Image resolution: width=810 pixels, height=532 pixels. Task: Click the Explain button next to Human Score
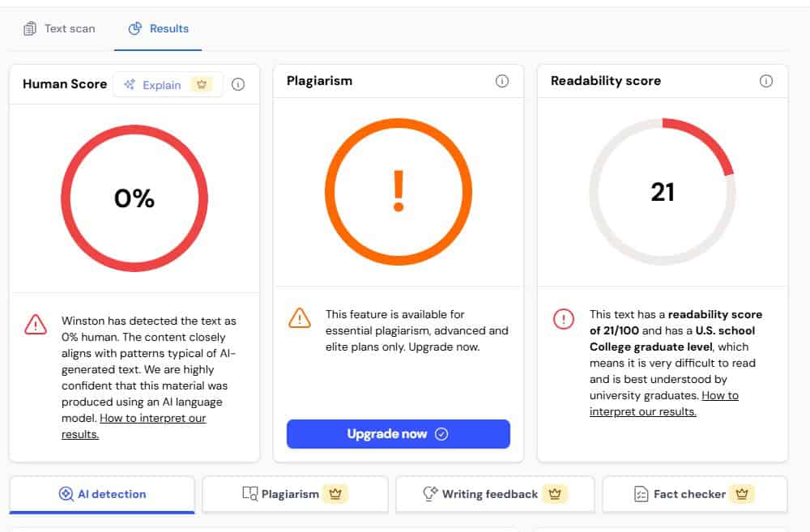pyautogui.click(x=154, y=84)
